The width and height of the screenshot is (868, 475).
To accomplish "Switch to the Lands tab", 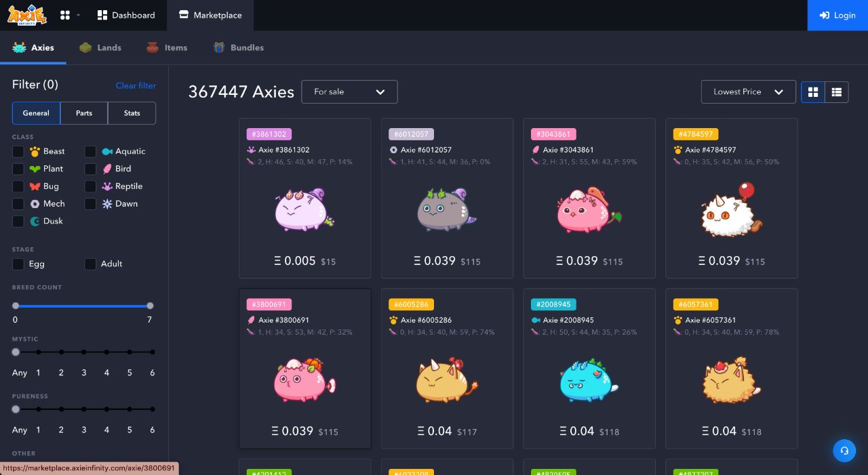I will pyautogui.click(x=100, y=47).
